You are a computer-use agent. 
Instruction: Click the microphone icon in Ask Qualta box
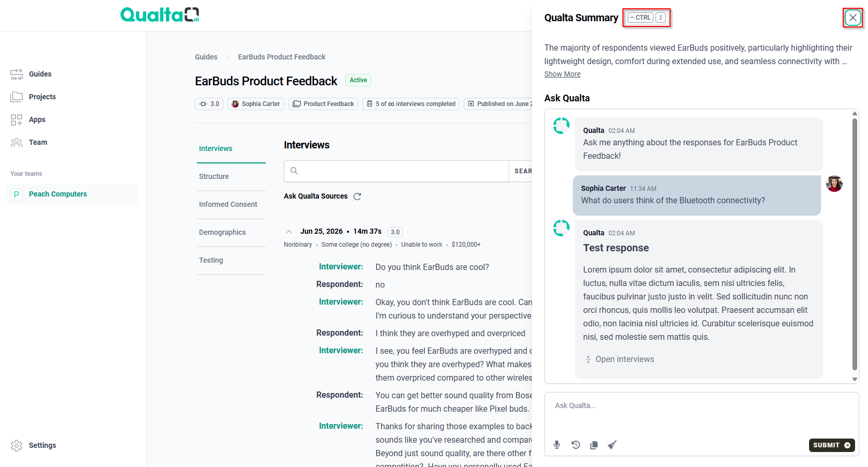pyautogui.click(x=557, y=445)
